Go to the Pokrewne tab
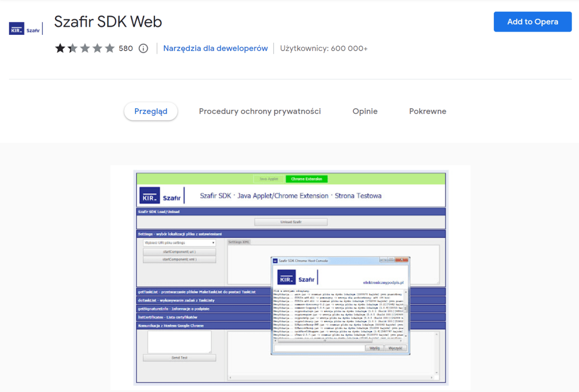 pos(427,111)
